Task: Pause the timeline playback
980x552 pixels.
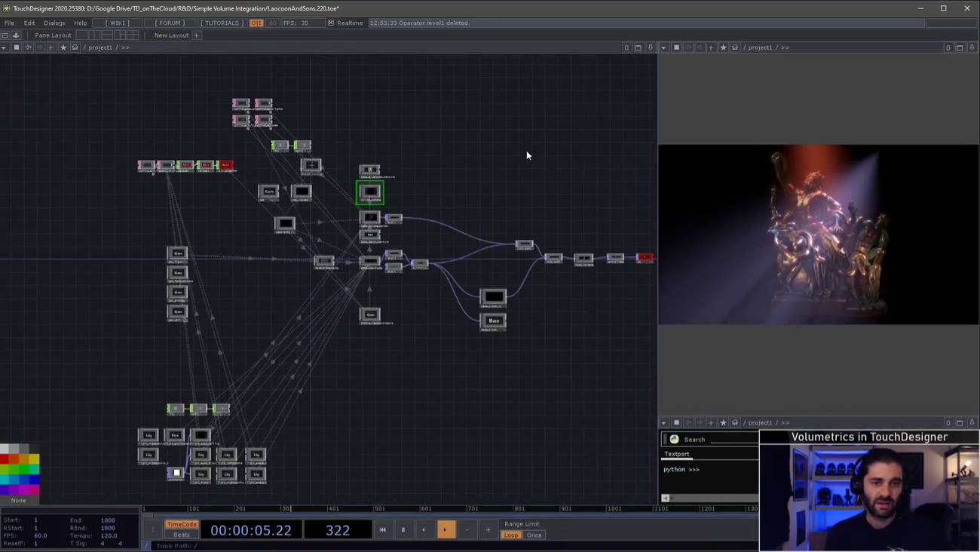Action: click(403, 529)
